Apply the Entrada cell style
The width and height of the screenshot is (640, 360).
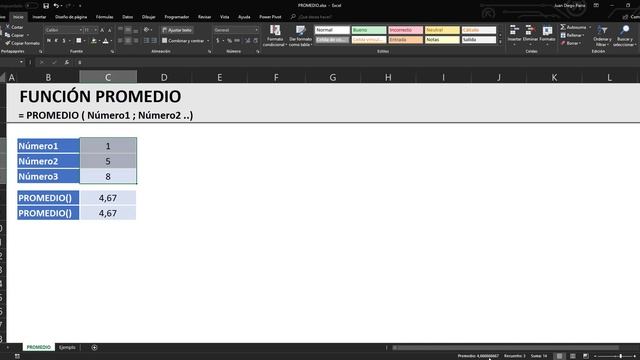pyautogui.click(x=405, y=40)
